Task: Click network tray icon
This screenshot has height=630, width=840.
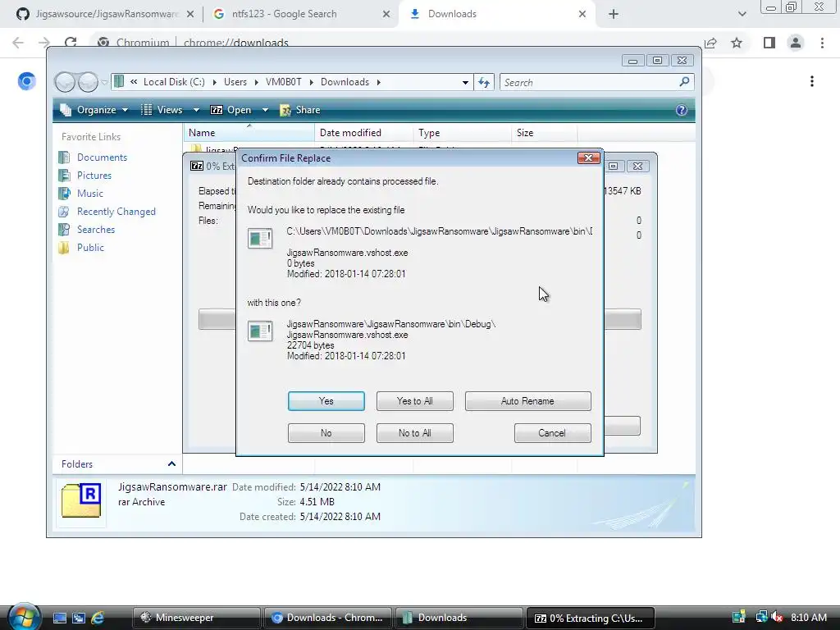Action: (760, 618)
